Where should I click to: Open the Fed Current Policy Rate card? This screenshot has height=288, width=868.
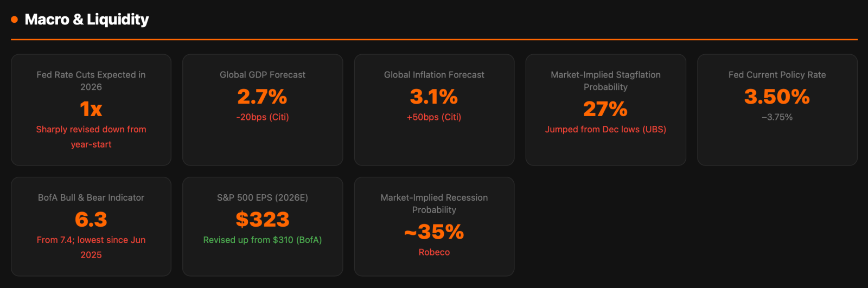[777, 110]
